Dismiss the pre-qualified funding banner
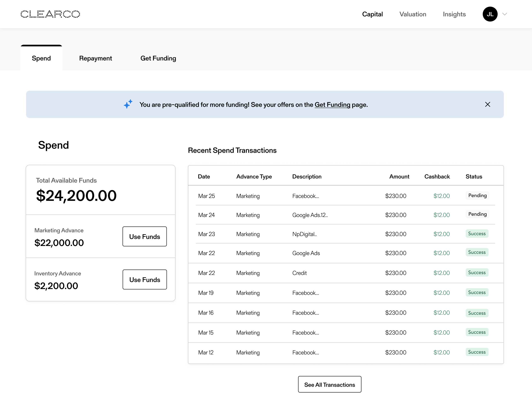Viewport: 532px width, 412px height. pyautogui.click(x=487, y=105)
